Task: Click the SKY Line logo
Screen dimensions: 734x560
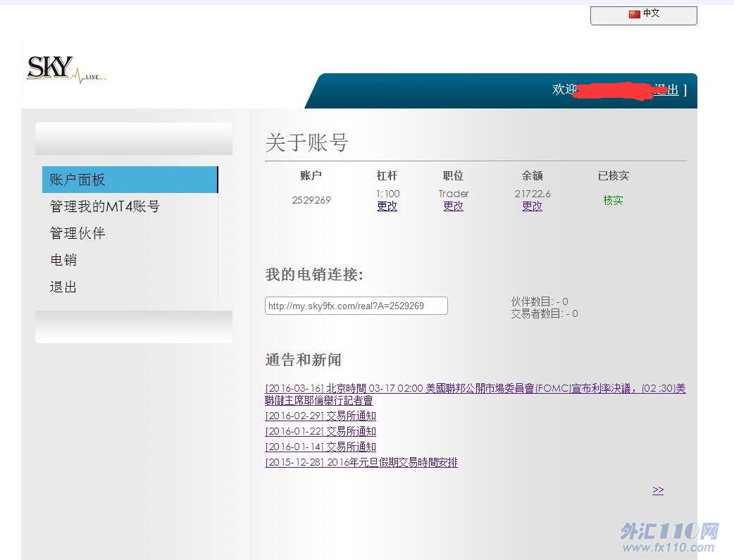Action: click(x=66, y=69)
